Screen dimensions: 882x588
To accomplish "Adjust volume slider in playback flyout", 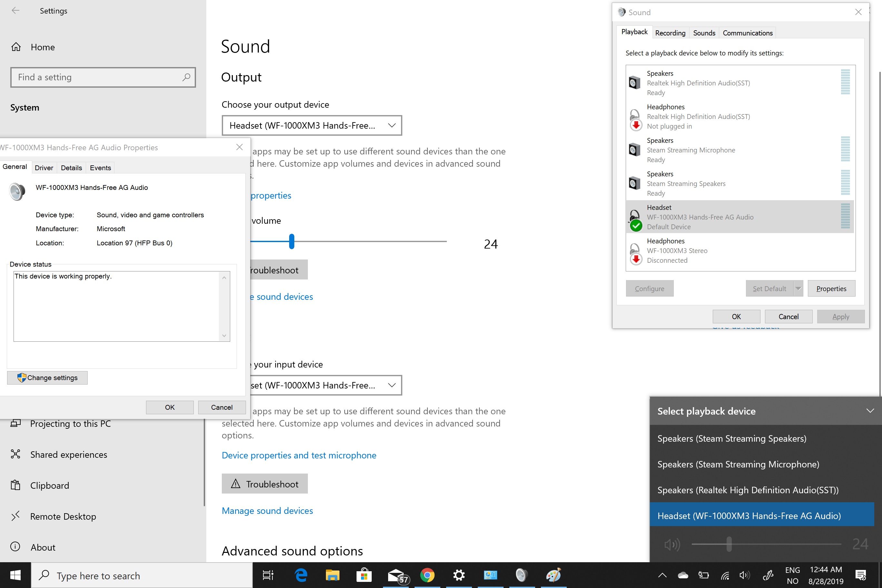I will [729, 544].
